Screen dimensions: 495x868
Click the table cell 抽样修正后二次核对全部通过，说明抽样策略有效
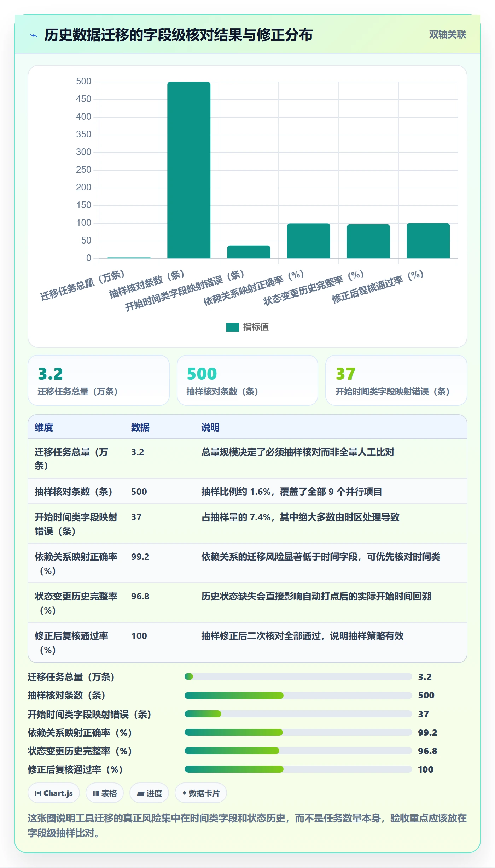click(302, 636)
